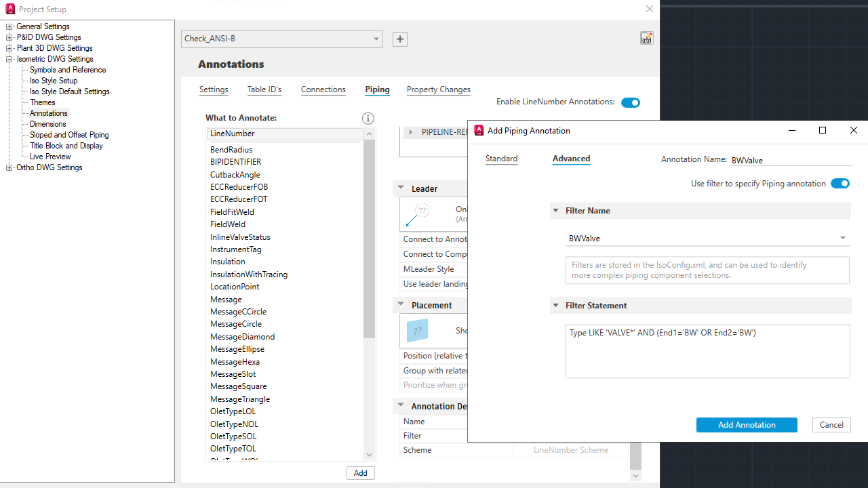Switch to the Table ID's tab
868x488 pixels.
264,89
